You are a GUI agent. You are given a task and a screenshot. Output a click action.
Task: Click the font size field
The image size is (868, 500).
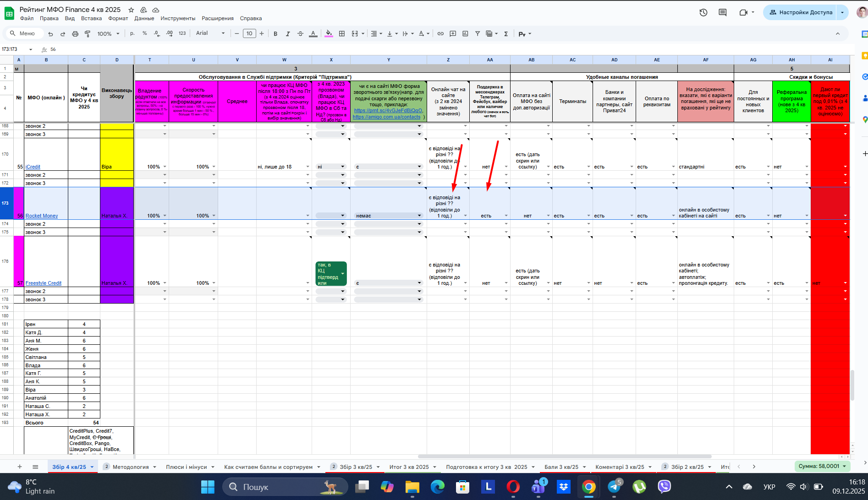point(249,33)
